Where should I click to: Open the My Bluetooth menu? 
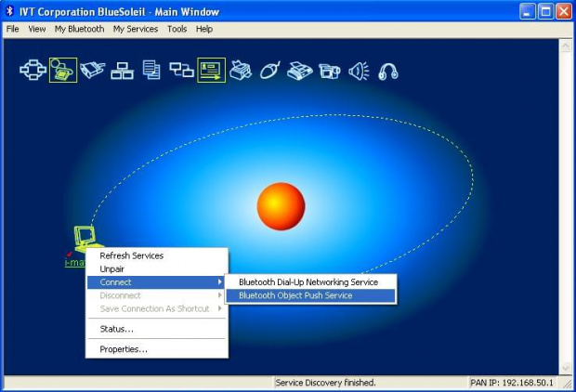coord(79,29)
